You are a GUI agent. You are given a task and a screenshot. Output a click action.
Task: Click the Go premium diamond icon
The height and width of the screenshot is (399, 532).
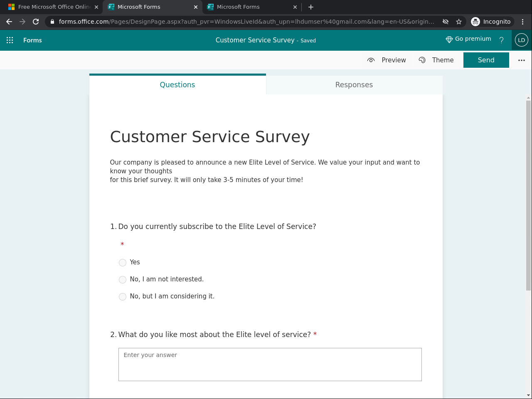[449, 39]
